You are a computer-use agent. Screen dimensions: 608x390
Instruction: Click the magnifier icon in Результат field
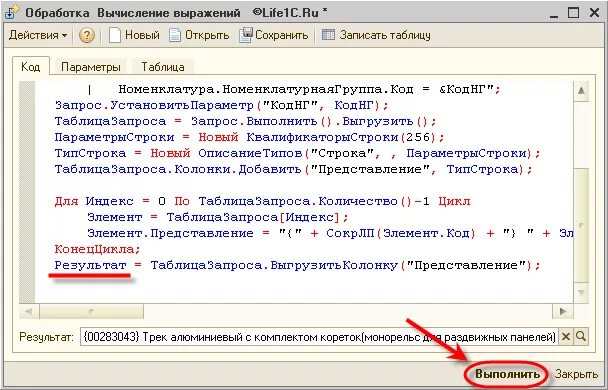581,337
